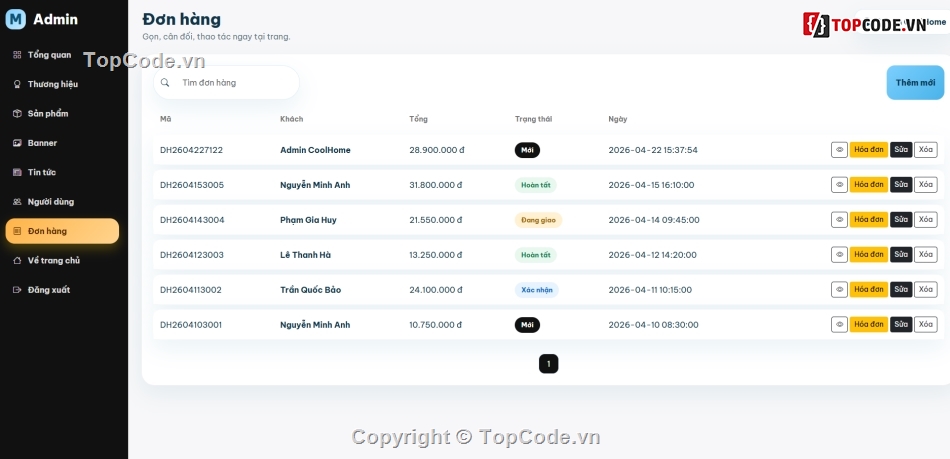
Task: Edit order DH2604227122 with Sửa
Action: tap(901, 150)
